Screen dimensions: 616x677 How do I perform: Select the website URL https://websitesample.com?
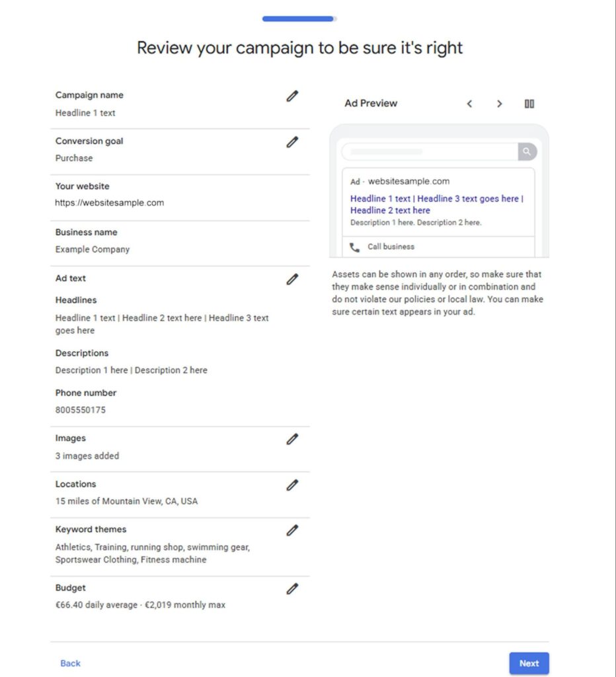click(110, 203)
